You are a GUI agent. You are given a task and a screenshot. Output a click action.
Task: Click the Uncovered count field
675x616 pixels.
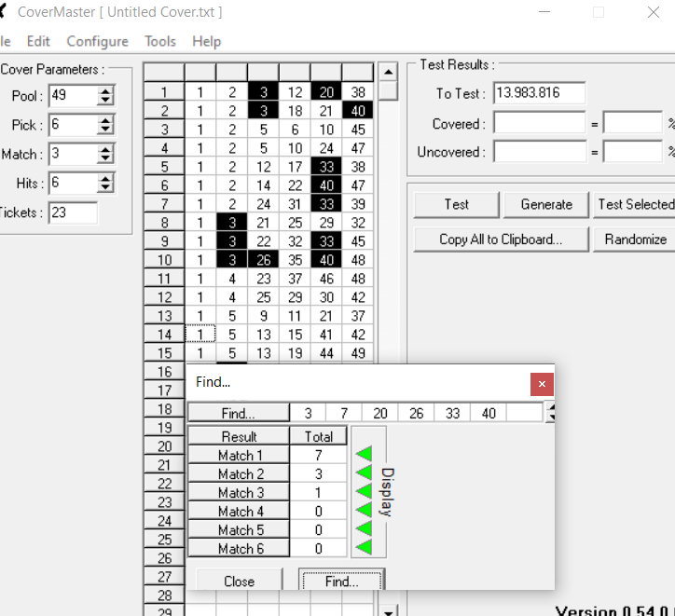540,151
